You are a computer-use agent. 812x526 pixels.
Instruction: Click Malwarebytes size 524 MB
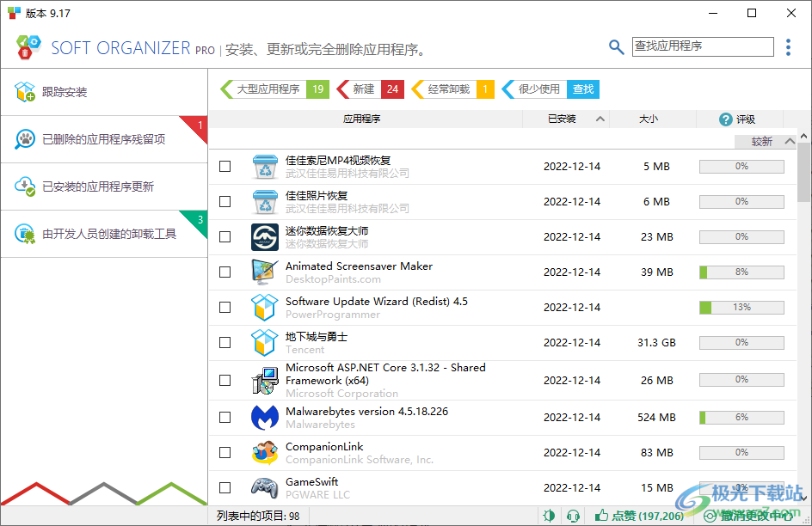point(656,418)
